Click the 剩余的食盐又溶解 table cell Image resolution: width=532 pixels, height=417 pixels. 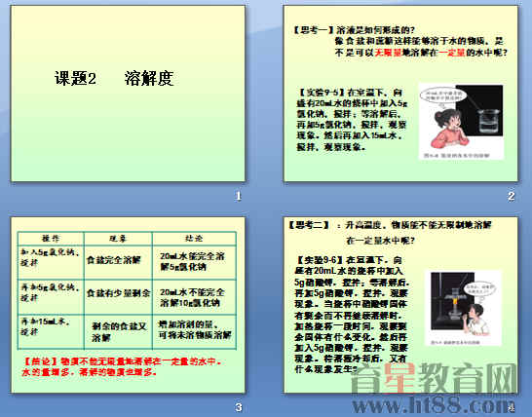coord(118,331)
